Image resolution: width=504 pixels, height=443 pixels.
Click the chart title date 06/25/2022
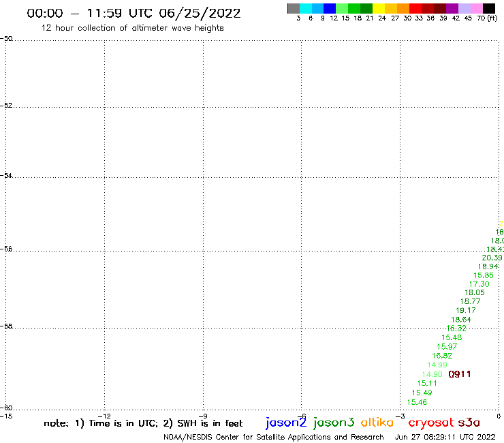tap(200, 14)
